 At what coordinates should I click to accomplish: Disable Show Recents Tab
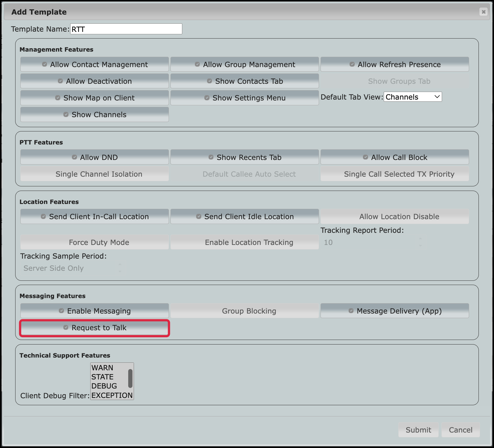245,158
